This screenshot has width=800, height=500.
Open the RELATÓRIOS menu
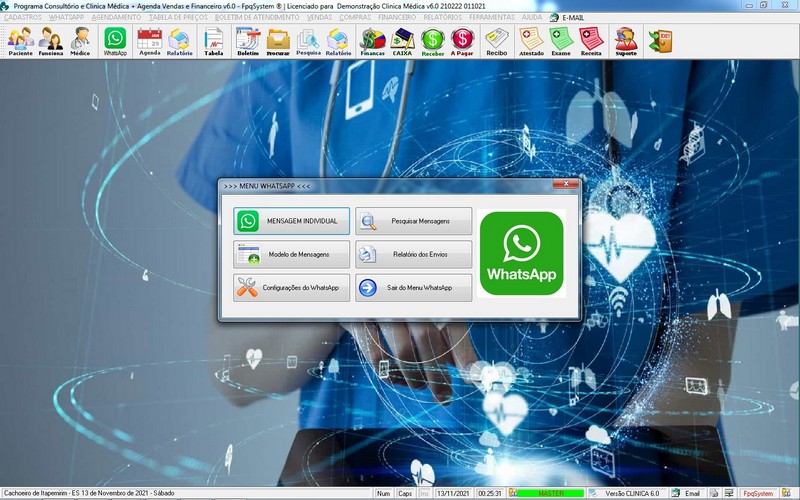[x=442, y=17]
